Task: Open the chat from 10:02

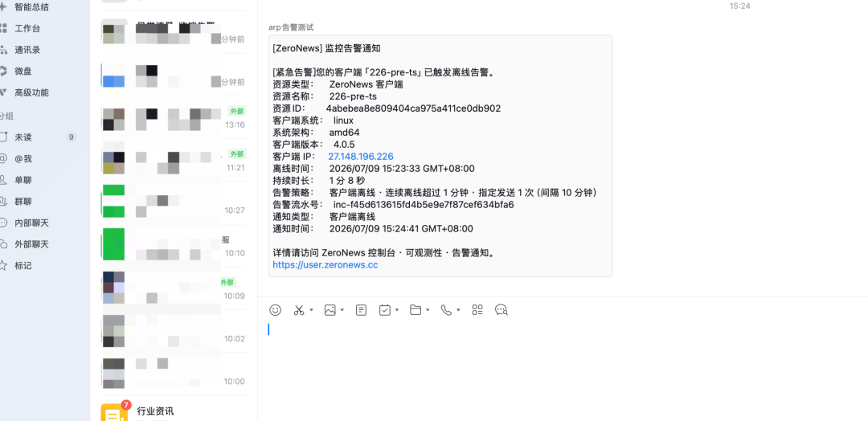Action: pyautogui.click(x=174, y=331)
